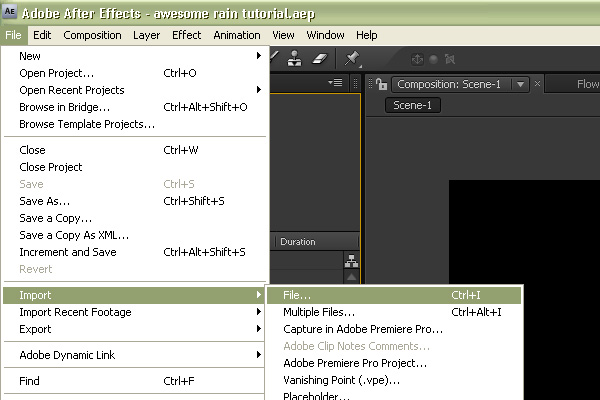This screenshot has height=400, width=600.
Task: Open the View menu
Action: [283, 35]
